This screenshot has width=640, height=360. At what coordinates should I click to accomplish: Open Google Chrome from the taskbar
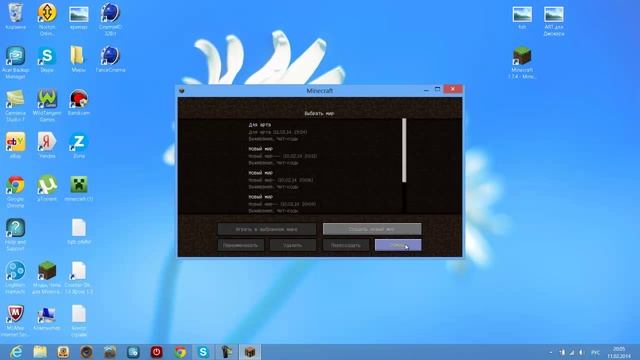pyautogui.click(x=180, y=352)
